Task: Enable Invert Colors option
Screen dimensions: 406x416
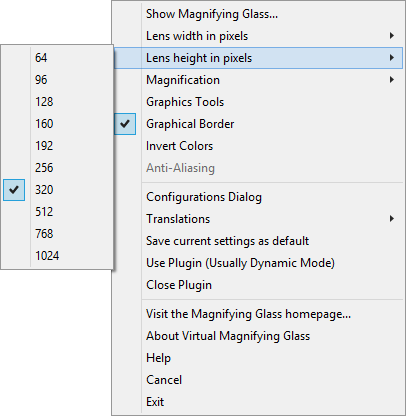Action: coord(258,146)
